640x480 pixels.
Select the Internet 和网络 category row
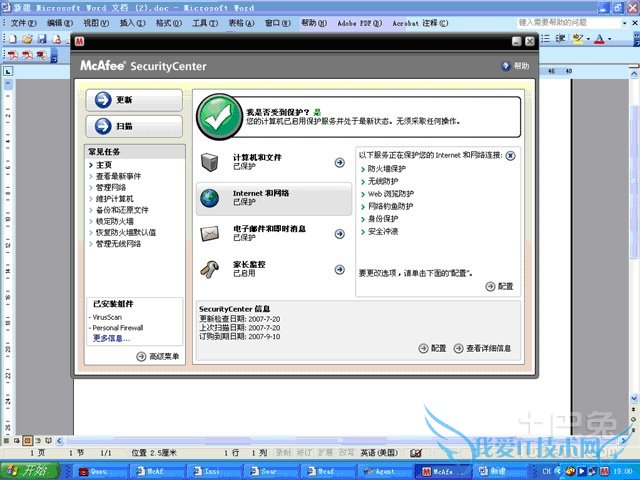(x=273, y=198)
